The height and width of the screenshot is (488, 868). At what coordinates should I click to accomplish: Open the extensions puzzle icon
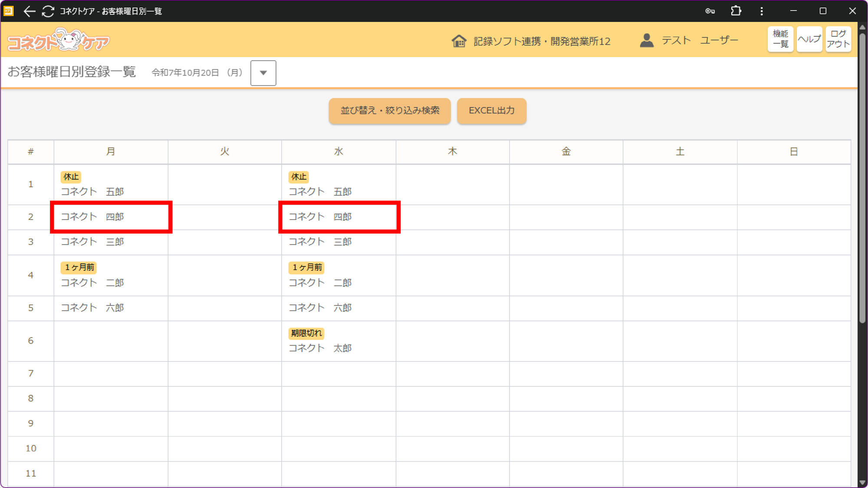736,11
